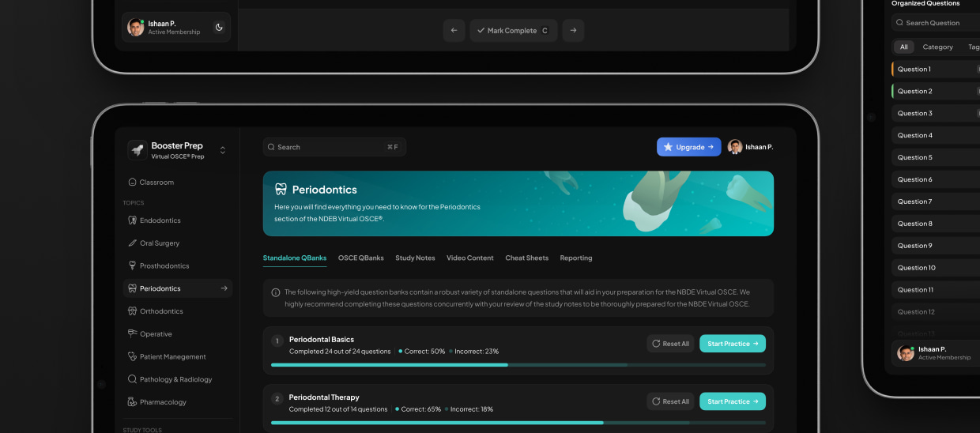
Task: Click the arrow on Periodontics sidebar item
Action: click(x=224, y=288)
